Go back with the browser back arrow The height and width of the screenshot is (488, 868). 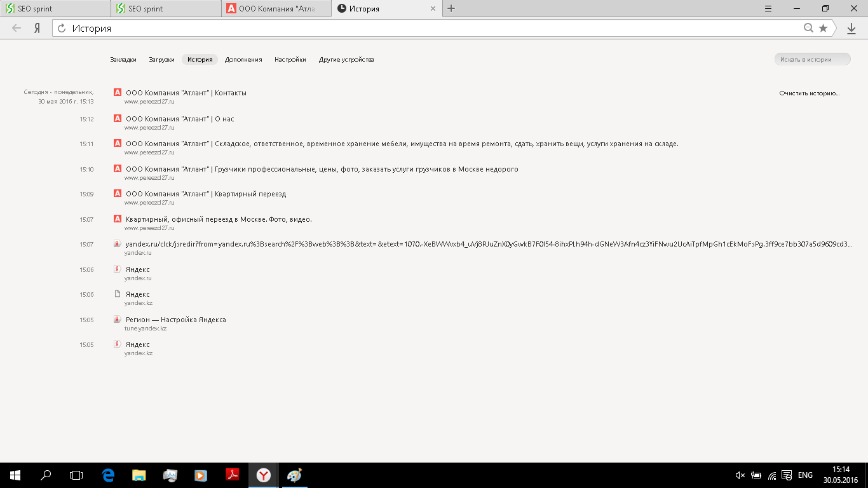pos(17,28)
